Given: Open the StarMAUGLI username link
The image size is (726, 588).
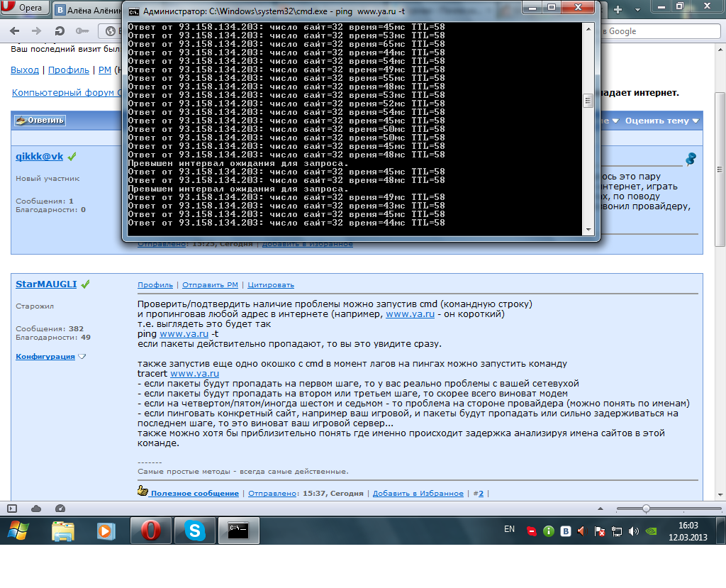Looking at the screenshot, I should [x=46, y=284].
